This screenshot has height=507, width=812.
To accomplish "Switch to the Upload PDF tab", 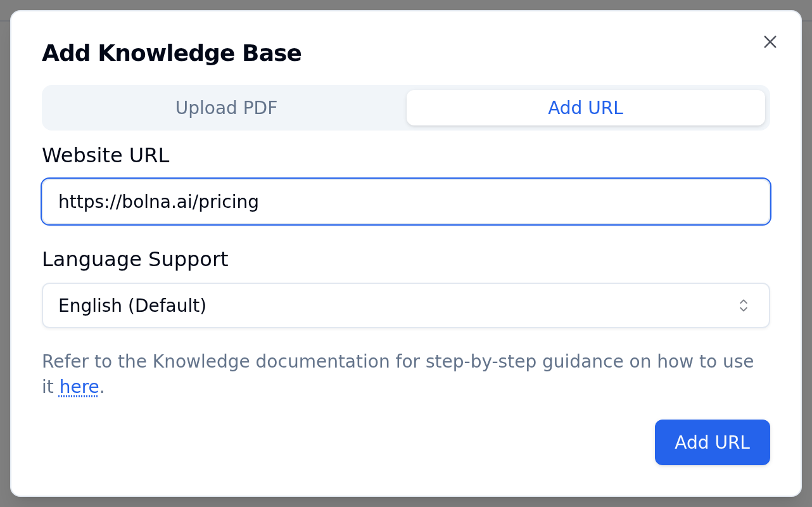I will tap(226, 108).
